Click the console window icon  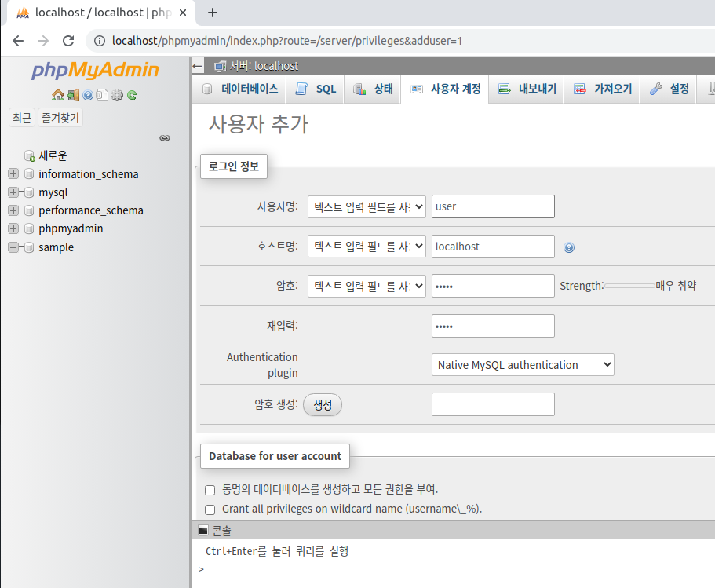(x=203, y=530)
